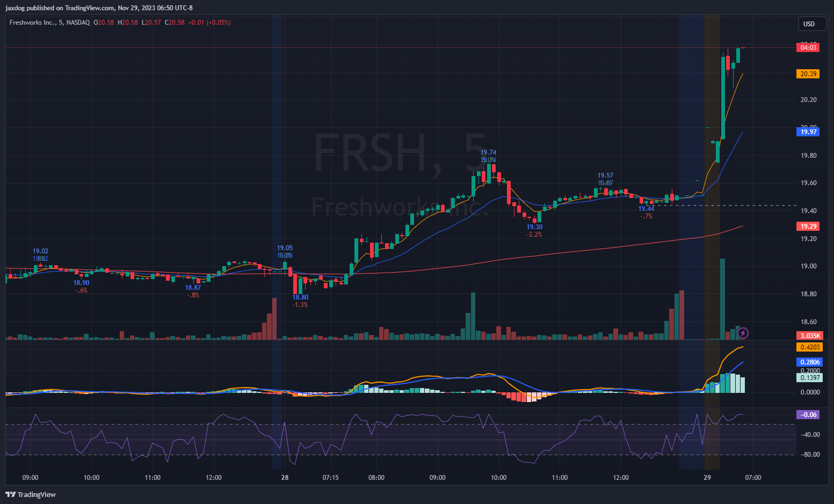
Task: Click the 19.30 swing low label
Action: pos(534,227)
